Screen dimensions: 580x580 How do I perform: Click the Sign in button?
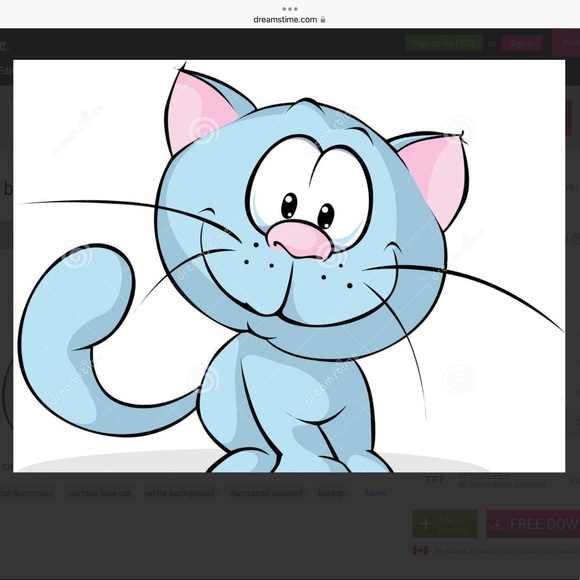(x=522, y=43)
